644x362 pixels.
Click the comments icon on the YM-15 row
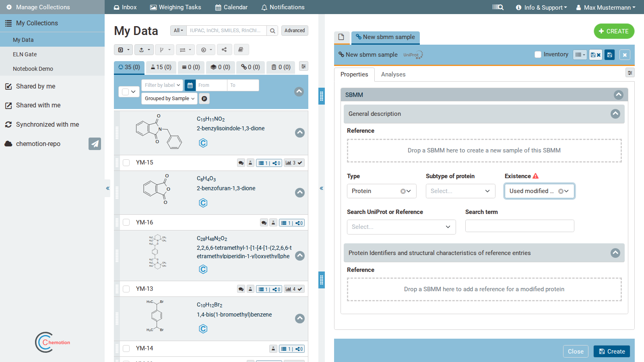pyautogui.click(x=241, y=163)
